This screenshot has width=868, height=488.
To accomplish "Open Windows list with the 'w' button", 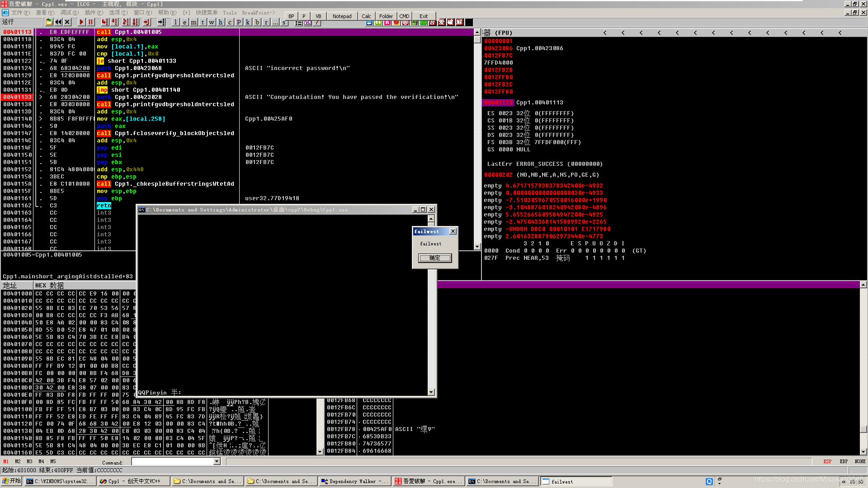I will click(212, 22).
